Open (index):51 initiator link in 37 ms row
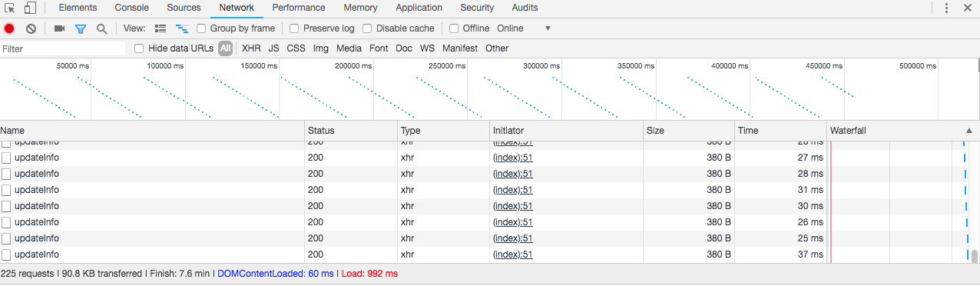The height and width of the screenshot is (286, 980). coord(512,254)
